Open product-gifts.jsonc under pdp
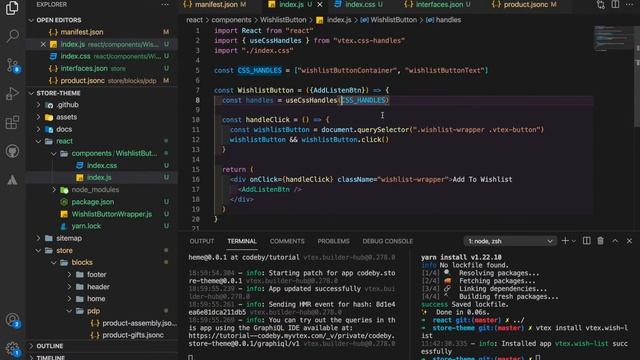This screenshot has height=360, width=640. point(102,335)
